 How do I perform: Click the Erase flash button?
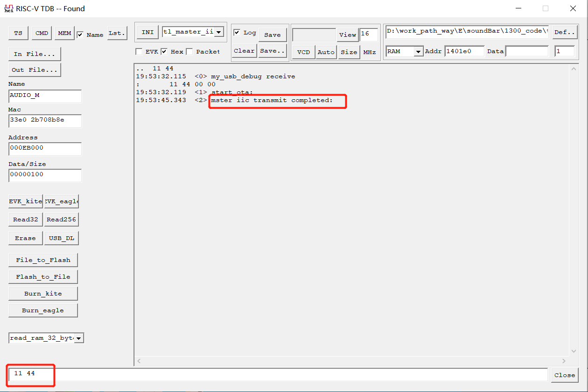tap(25, 238)
